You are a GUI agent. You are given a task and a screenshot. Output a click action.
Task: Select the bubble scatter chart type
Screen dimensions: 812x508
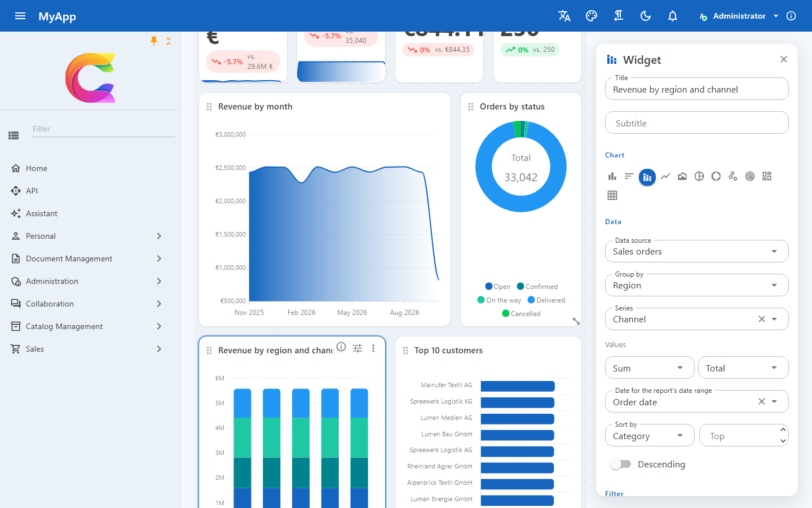coord(733,177)
